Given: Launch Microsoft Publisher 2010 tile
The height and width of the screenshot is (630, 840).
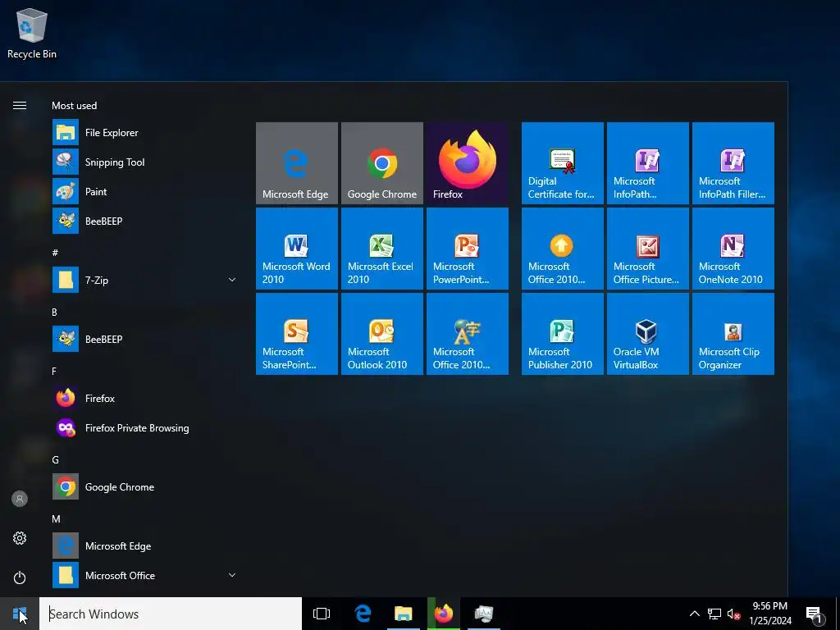Looking at the screenshot, I should pyautogui.click(x=563, y=334).
